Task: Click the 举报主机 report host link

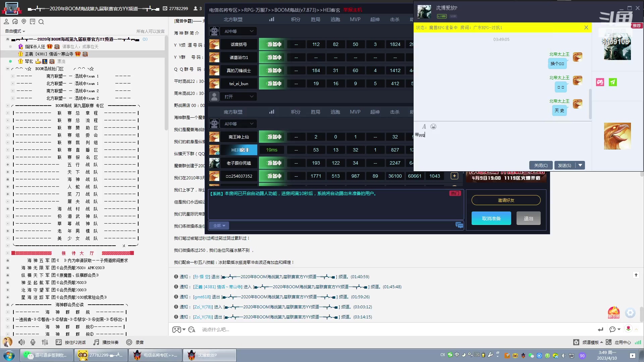Action: [x=353, y=10]
